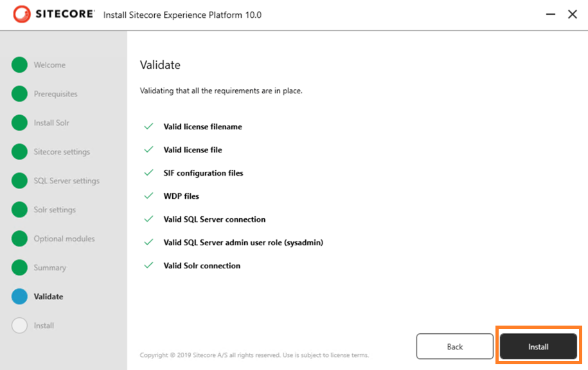Open the SQL Server settings step label
The width and height of the screenshot is (588, 370).
click(67, 181)
